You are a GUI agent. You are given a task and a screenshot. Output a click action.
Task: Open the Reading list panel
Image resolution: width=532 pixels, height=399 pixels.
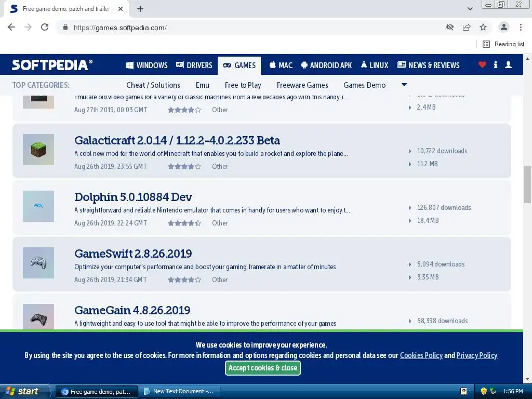coord(503,44)
